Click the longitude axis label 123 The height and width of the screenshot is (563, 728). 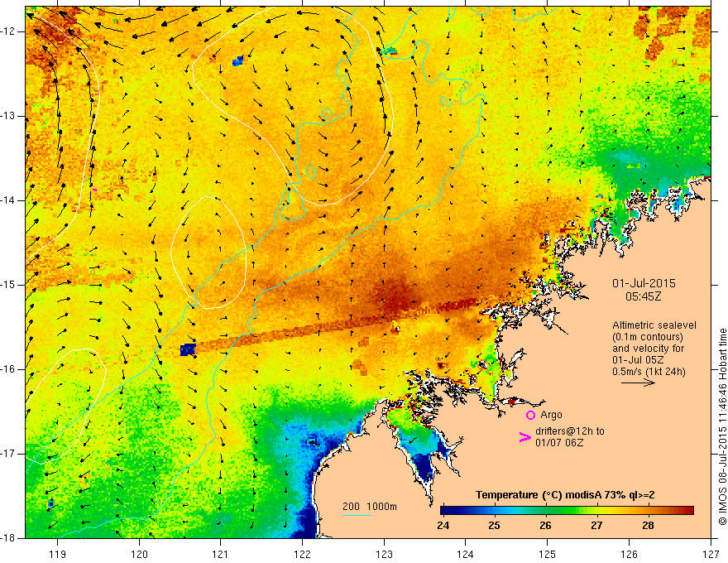click(384, 554)
